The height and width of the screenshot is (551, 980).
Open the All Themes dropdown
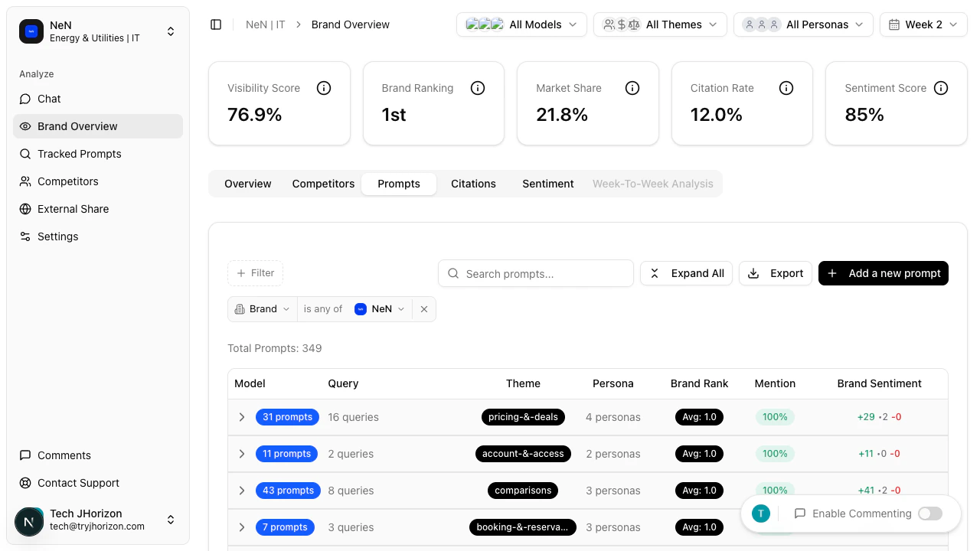point(660,24)
